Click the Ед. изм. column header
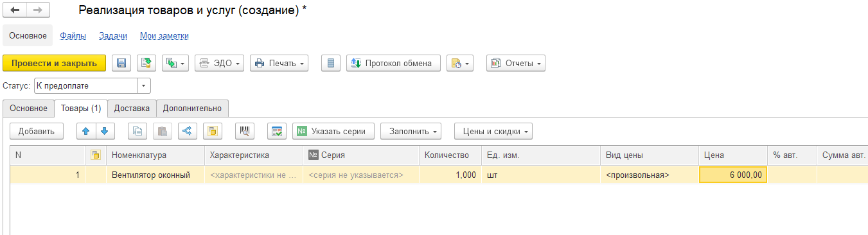Viewport: 868px width, 235px height. tap(541, 155)
